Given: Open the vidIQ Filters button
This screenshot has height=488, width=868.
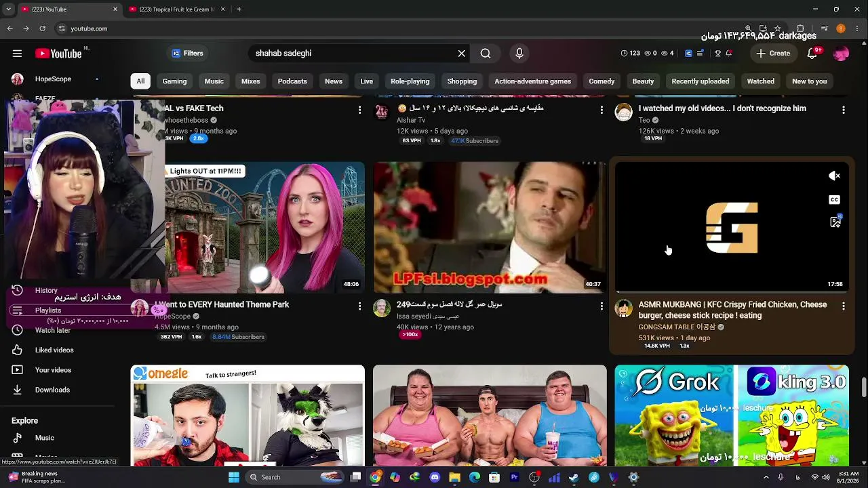Looking at the screenshot, I should pos(187,54).
